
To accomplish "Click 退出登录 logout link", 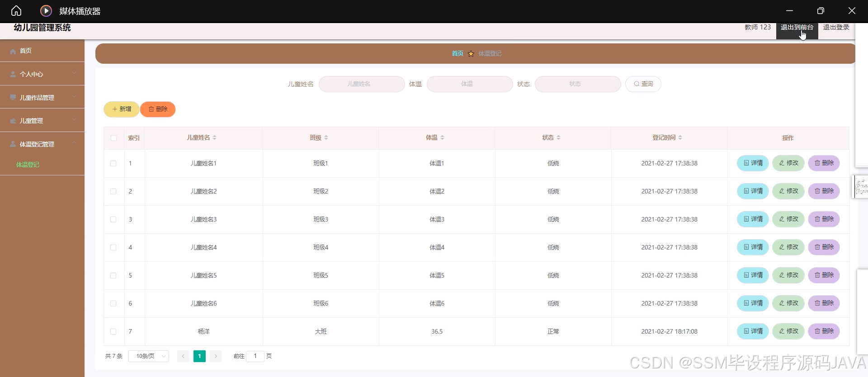I will coord(836,28).
